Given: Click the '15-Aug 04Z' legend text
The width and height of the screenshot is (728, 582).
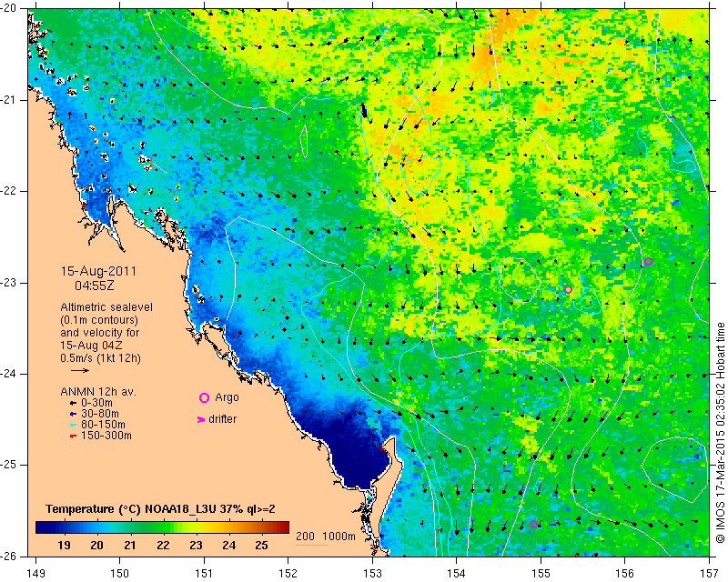Looking at the screenshot, I should click(90, 346).
